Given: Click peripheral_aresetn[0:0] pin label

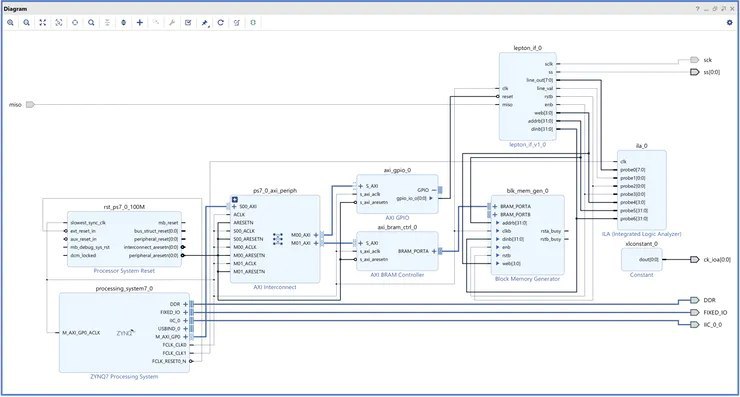Looking at the screenshot, I should point(153,255).
